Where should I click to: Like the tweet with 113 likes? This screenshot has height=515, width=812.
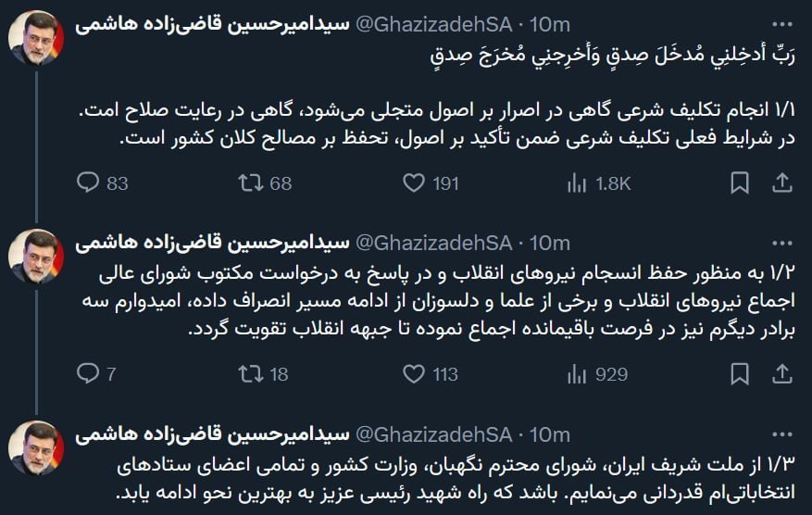[414, 373]
